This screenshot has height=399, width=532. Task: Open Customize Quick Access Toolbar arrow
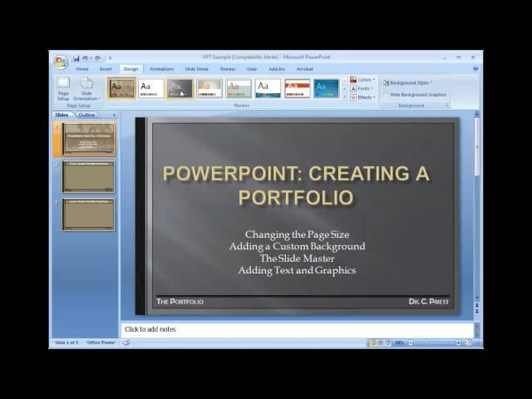(110, 58)
